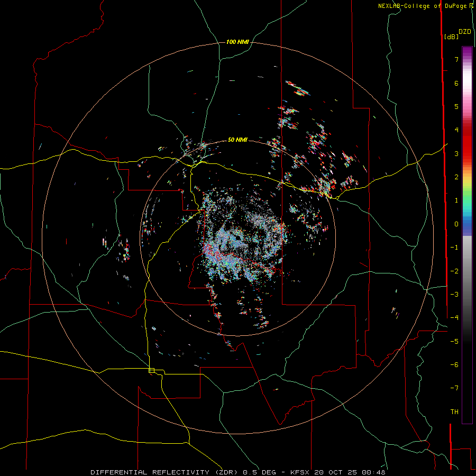Click the 2 value on the color scale

point(456,177)
